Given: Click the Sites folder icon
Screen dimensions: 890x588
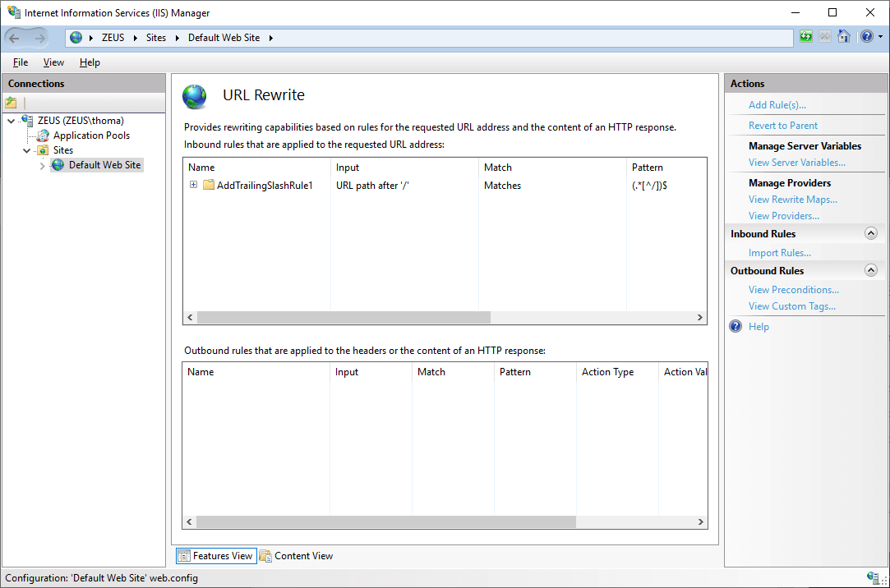Looking at the screenshot, I should (43, 150).
